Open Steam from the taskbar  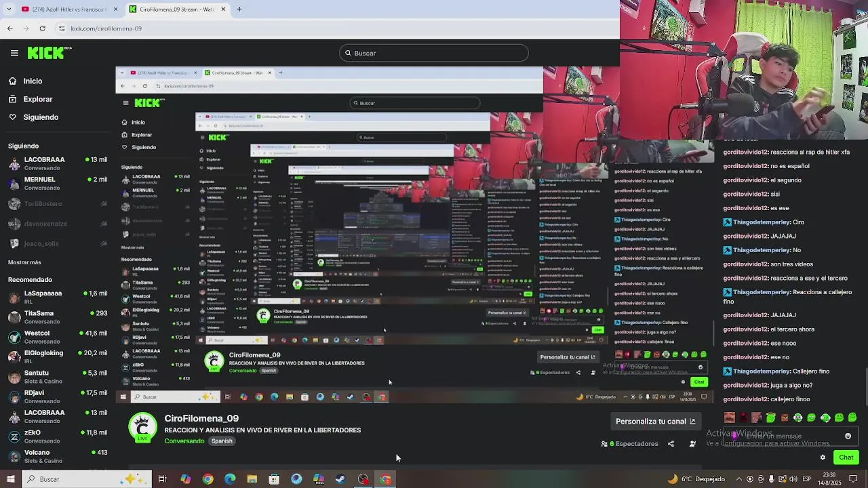(340, 479)
